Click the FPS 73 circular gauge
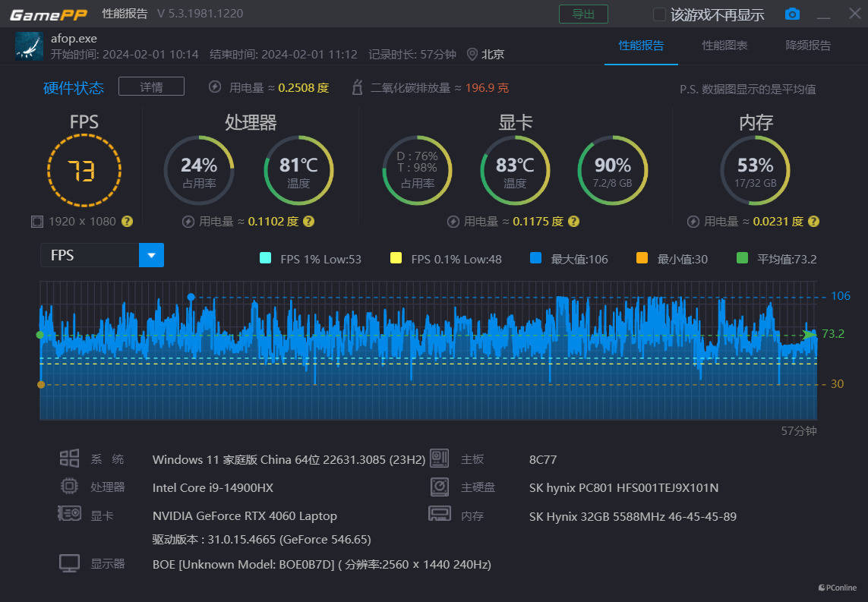Viewport: 868px width, 602px height. point(84,171)
